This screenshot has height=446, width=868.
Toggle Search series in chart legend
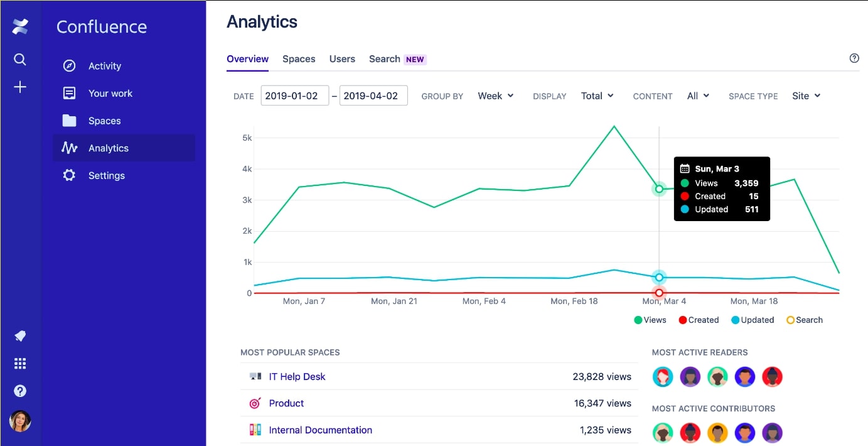point(804,320)
